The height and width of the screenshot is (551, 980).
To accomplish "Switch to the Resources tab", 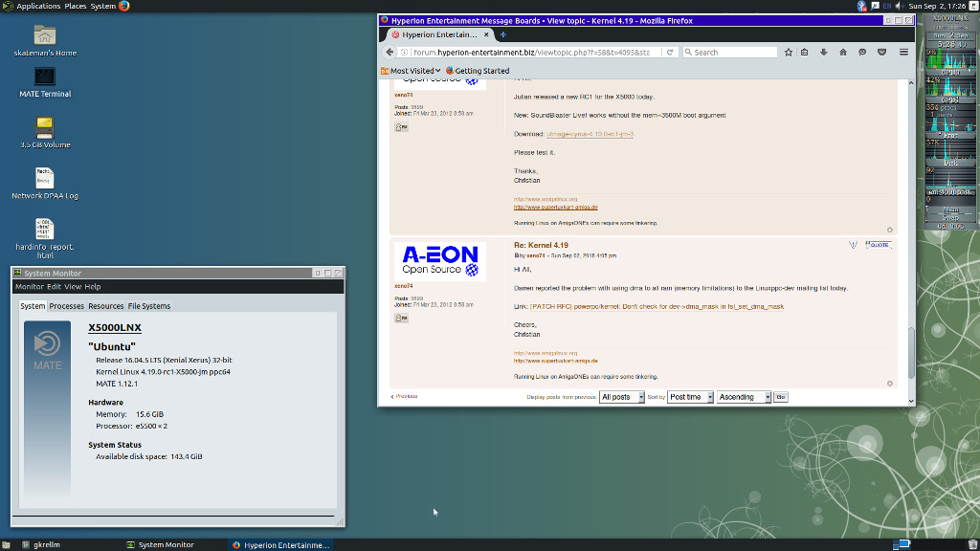I will pyautogui.click(x=105, y=306).
